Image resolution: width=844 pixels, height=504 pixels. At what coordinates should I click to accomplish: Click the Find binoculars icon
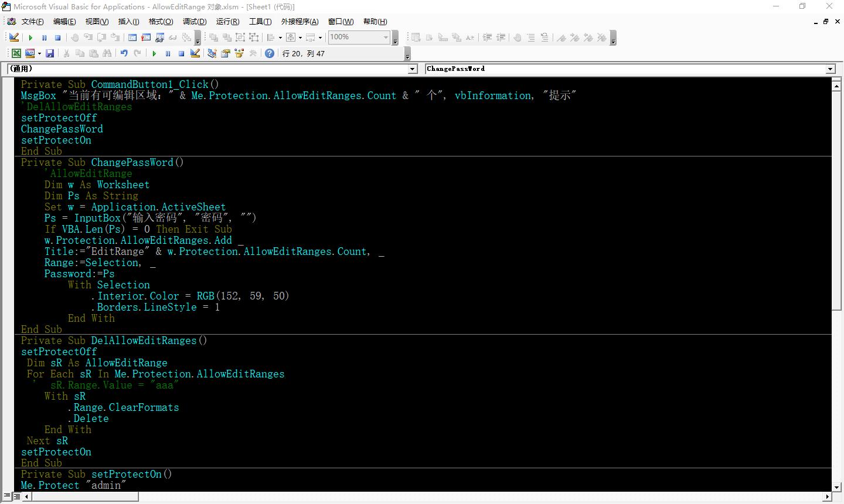[x=107, y=53]
